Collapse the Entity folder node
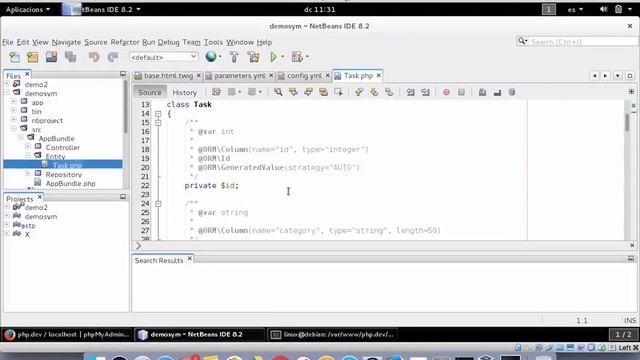The width and height of the screenshot is (640, 360). coord(28,156)
